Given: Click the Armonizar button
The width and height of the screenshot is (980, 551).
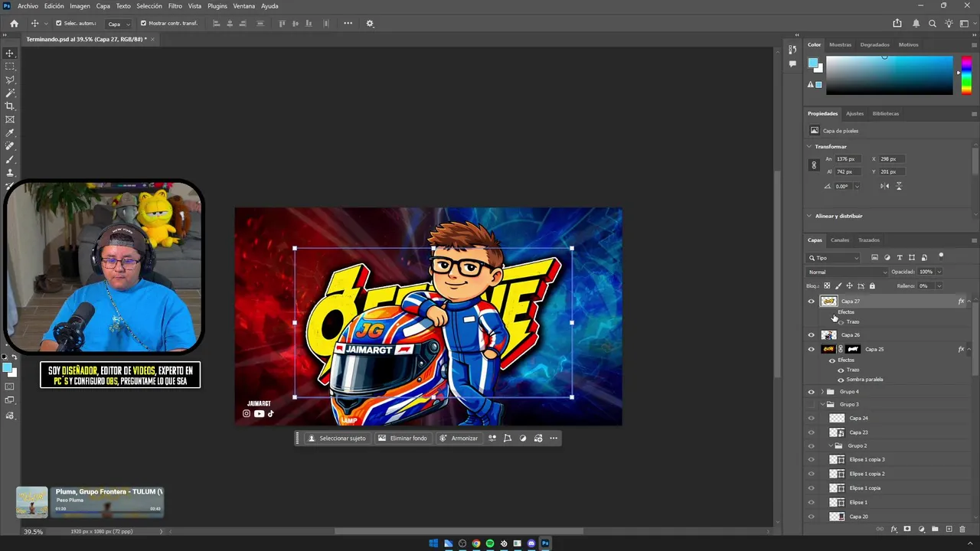Looking at the screenshot, I should [x=459, y=439].
